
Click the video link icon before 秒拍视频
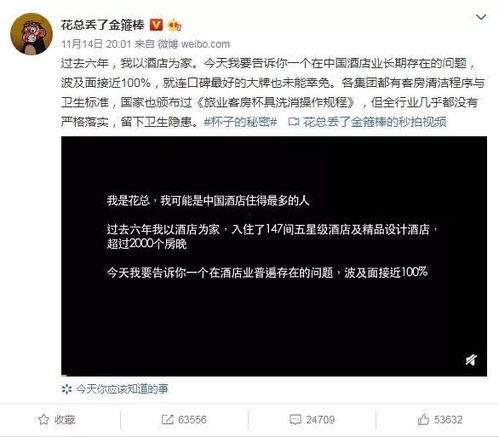(294, 122)
